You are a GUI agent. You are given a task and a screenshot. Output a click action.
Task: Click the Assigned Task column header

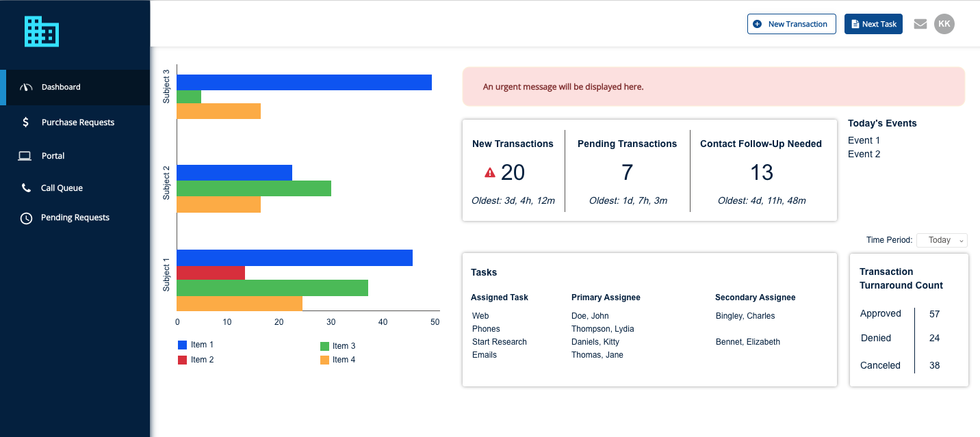click(x=500, y=297)
